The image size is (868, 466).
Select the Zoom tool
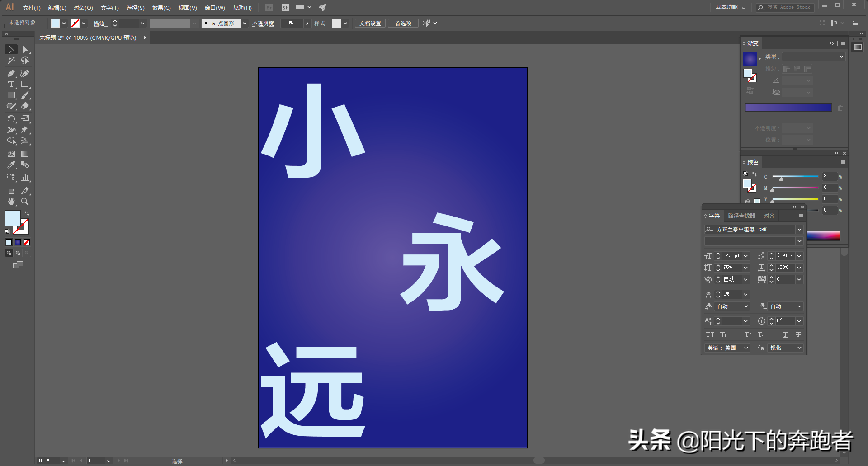pyautogui.click(x=25, y=202)
